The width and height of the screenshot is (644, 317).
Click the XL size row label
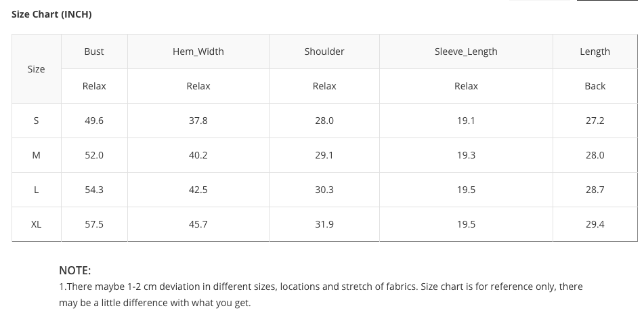[x=36, y=224]
